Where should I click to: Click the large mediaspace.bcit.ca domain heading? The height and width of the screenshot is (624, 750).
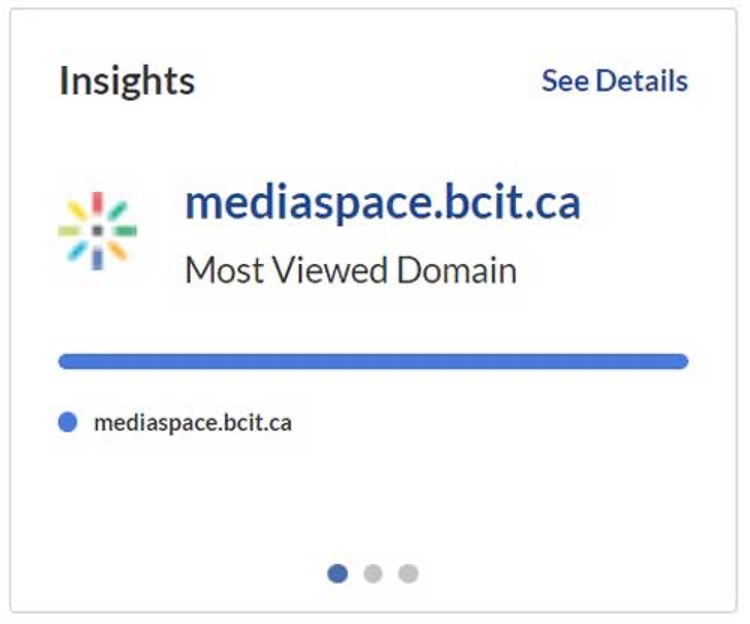point(383,203)
